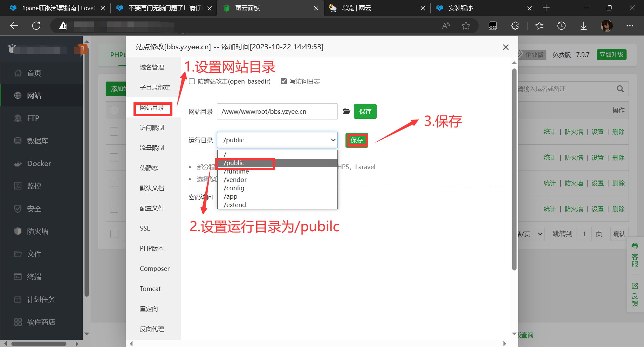Click the folder browse icon beside site path
Screen dimensions: 644x347
point(346,111)
